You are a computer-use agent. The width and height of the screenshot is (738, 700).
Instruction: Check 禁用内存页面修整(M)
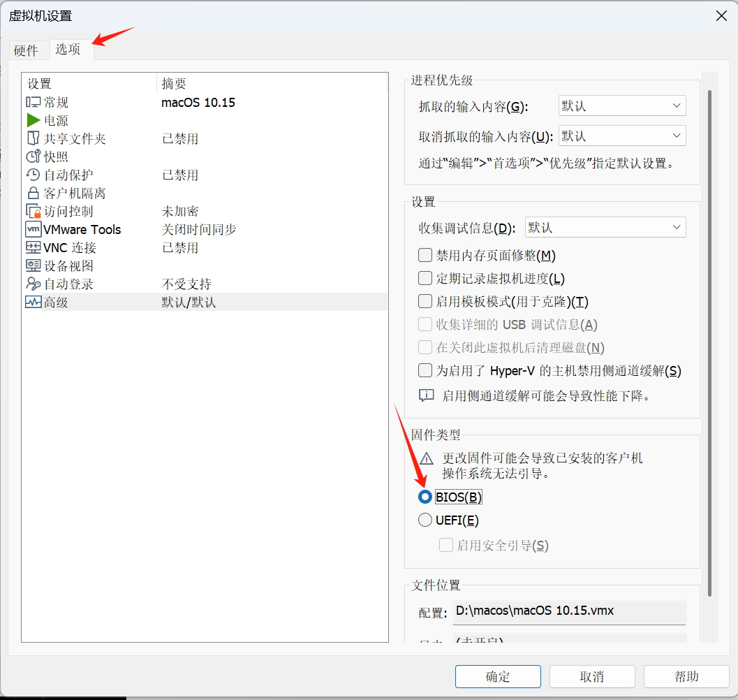(425, 255)
